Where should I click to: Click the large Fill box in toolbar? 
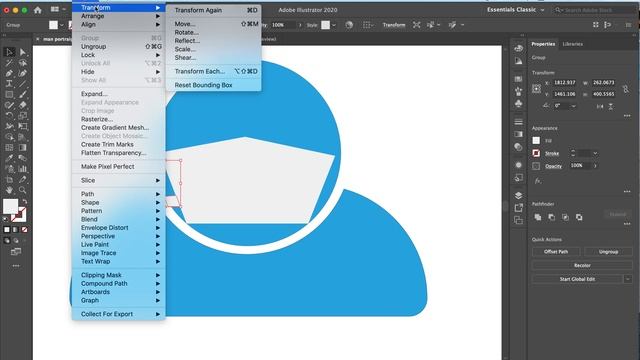(11, 207)
